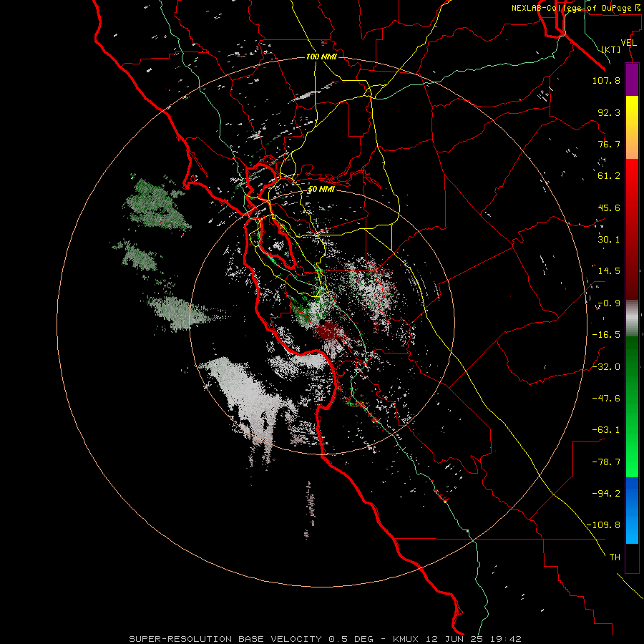
Task: Click the 61.2 velocity scale value
Action: (609, 176)
